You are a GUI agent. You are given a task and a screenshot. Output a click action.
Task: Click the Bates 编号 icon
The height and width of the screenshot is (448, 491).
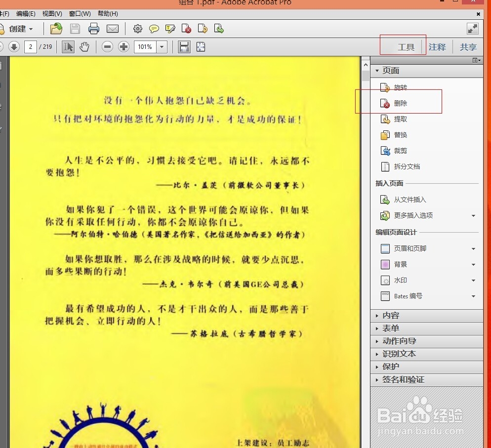click(x=385, y=296)
